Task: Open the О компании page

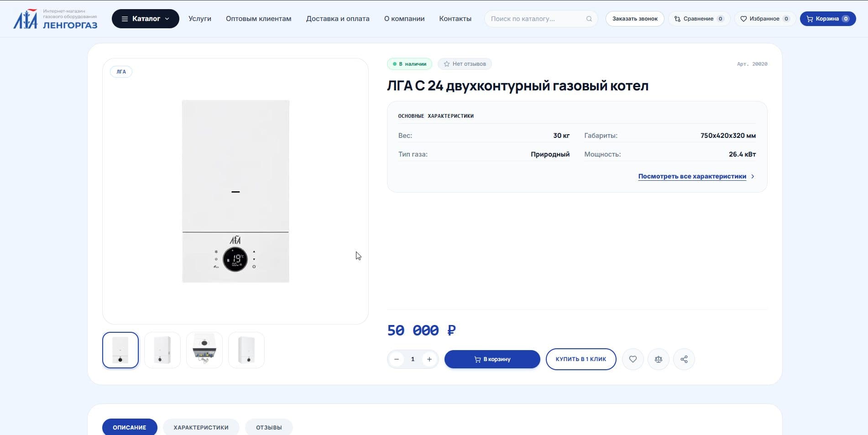Action: [x=404, y=19]
